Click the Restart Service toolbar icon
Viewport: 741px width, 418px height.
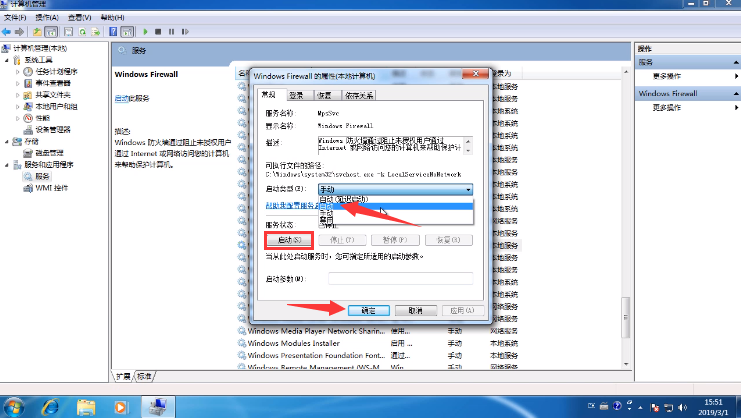click(x=185, y=32)
